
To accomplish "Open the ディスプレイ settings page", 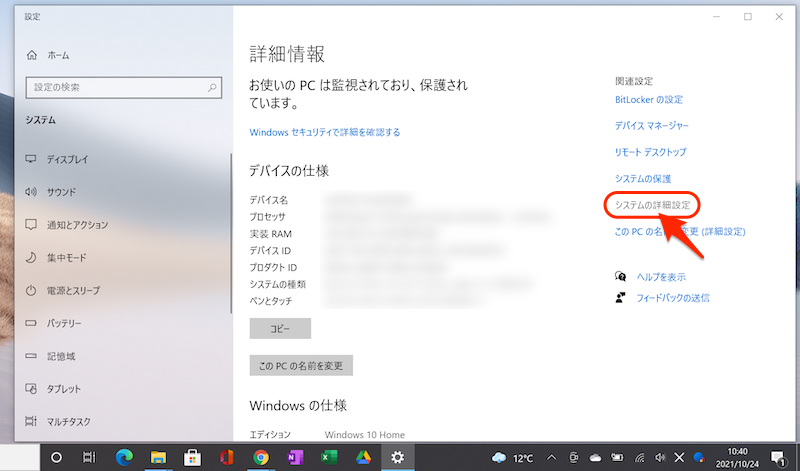I will (x=66, y=159).
